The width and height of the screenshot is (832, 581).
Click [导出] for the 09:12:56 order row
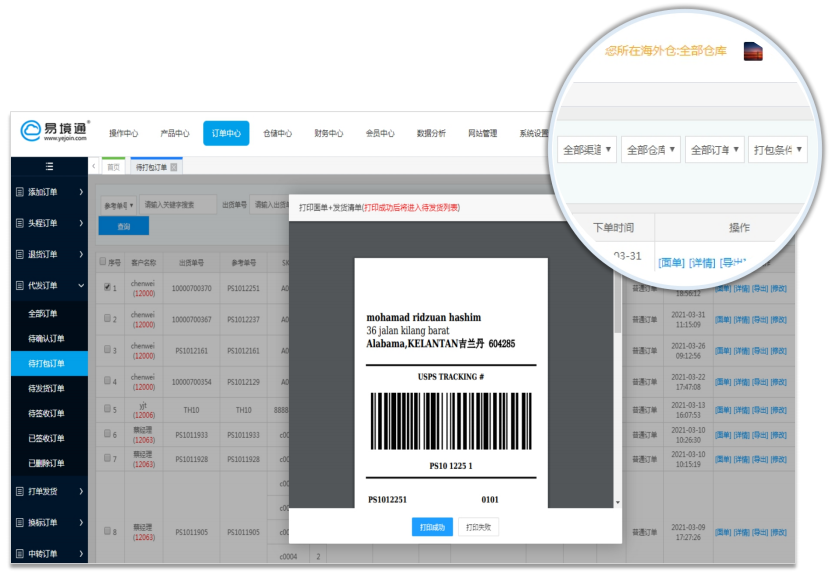coord(760,351)
